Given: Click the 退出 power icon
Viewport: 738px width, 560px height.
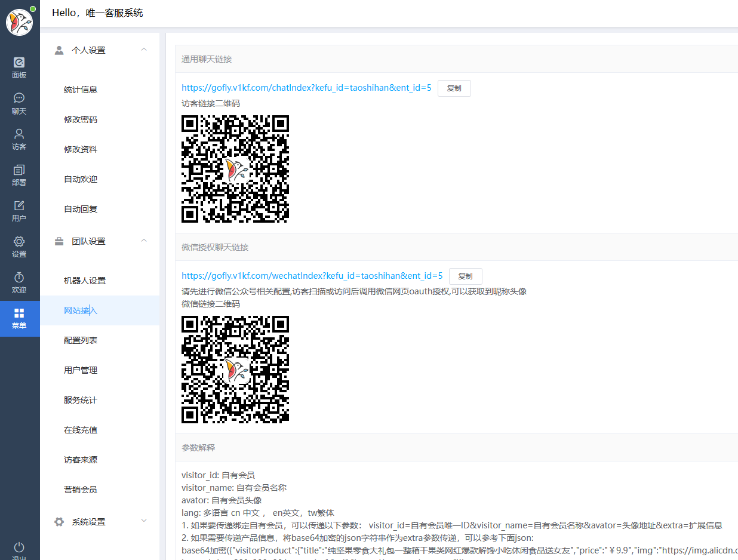Looking at the screenshot, I should [x=19, y=547].
